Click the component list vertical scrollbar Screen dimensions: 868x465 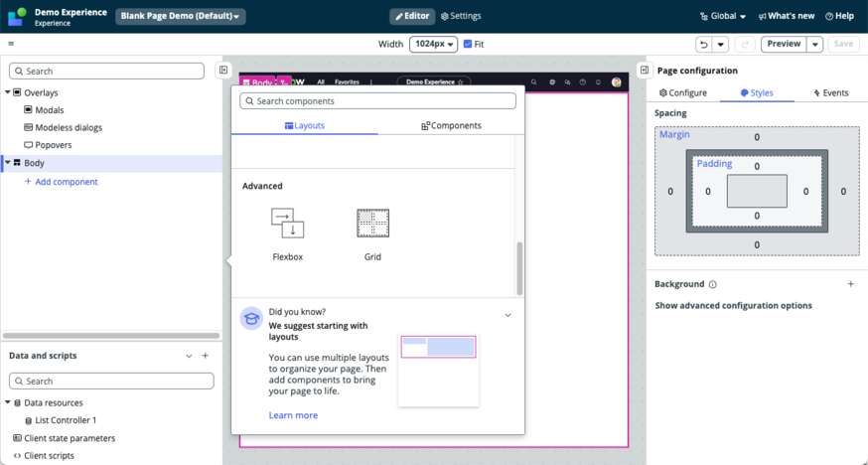pos(519,268)
